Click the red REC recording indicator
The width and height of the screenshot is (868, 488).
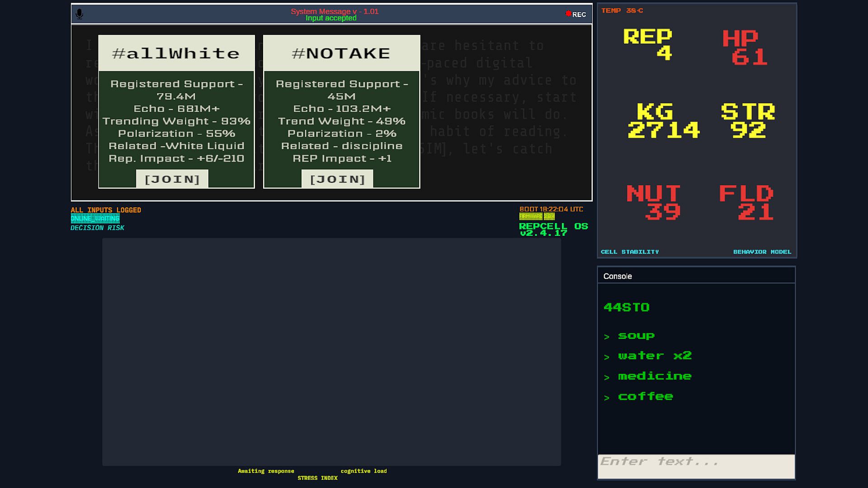(576, 14)
